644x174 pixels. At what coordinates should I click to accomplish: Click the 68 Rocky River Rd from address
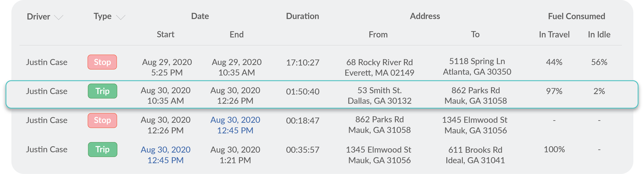coord(379,67)
